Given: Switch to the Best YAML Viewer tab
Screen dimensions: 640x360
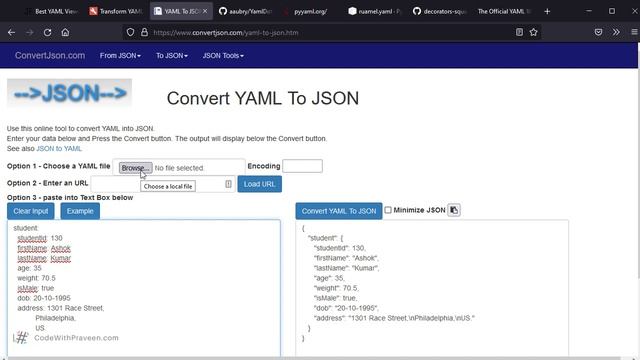Looking at the screenshot, I should [51, 11].
